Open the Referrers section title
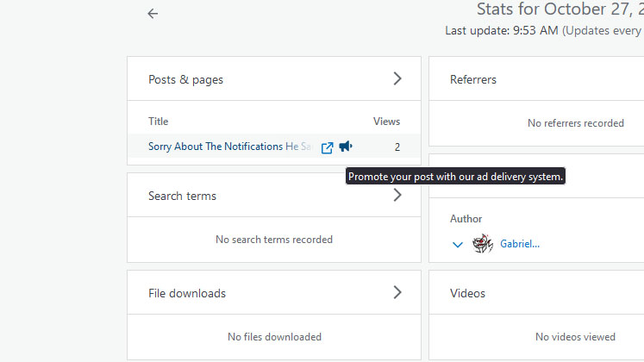Image resolution: width=644 pixels, height=362 pixels. click(472, 79)
